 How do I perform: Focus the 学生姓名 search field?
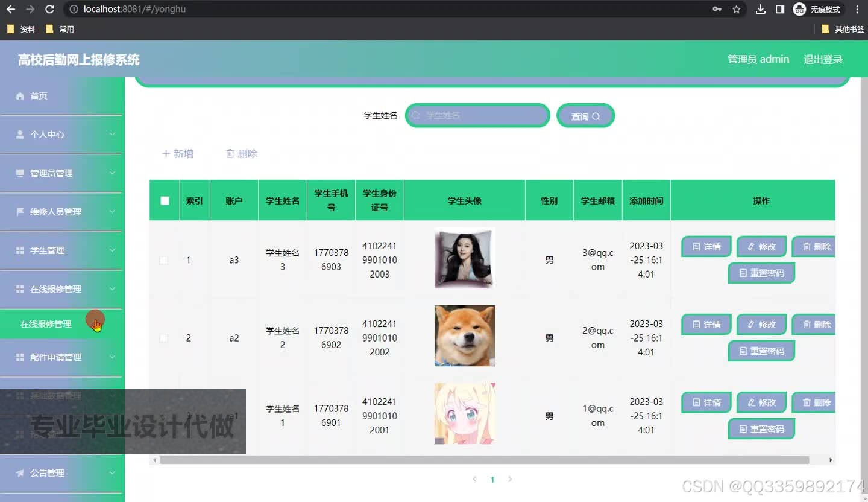477,115
